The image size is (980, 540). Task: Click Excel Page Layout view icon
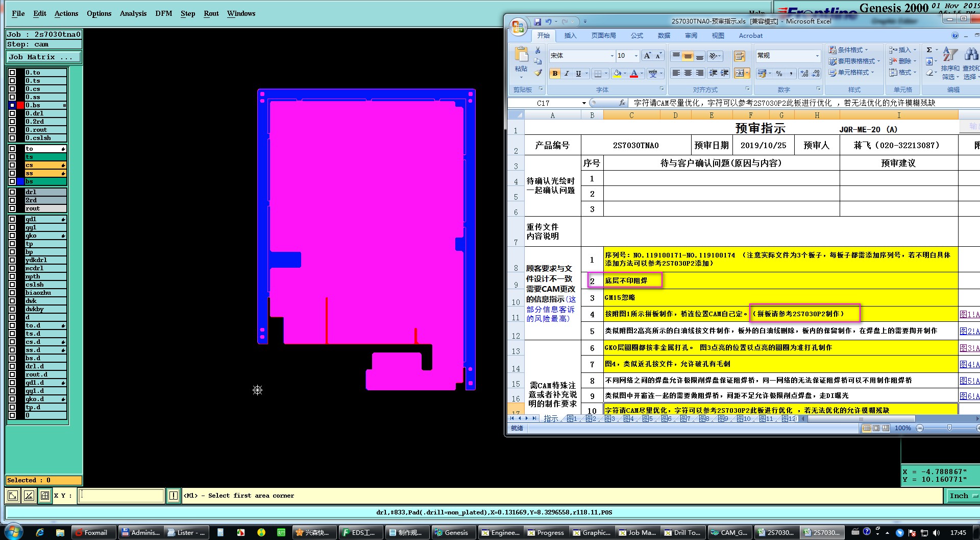[x=876, y=428]
